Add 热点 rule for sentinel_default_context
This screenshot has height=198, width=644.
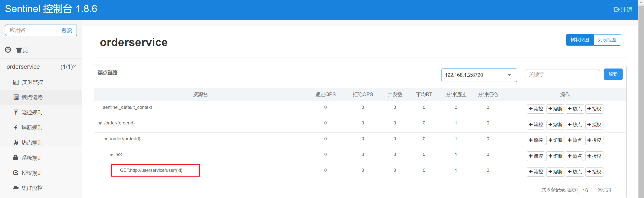point(574,109)
